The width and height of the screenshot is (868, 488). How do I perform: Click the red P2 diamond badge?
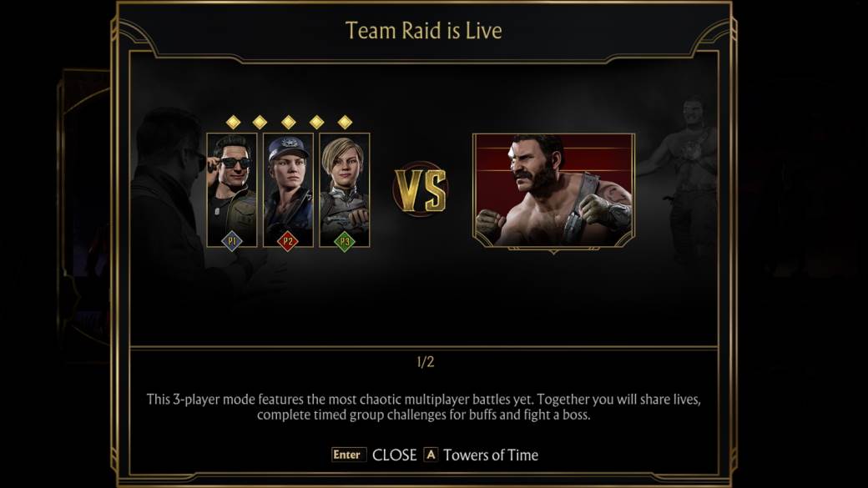(288, 241)
